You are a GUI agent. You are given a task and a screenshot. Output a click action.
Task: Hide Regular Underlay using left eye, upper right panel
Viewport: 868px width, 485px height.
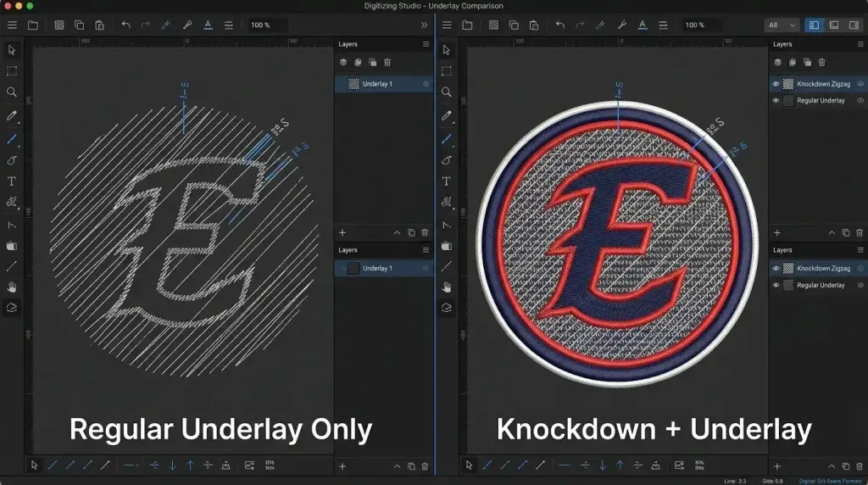776,101
